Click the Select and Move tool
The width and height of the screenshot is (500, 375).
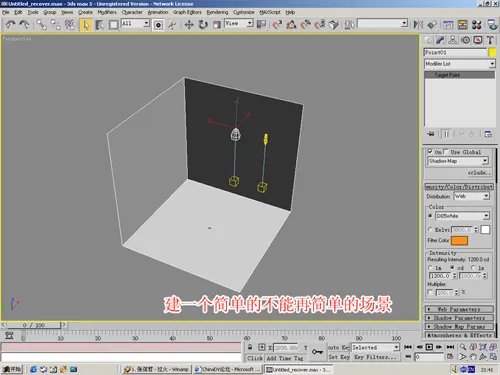(189, 24)
